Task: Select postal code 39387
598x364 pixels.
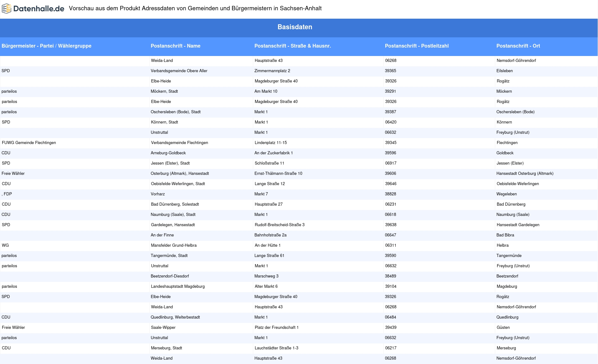Action: click(x=391, y=112)
